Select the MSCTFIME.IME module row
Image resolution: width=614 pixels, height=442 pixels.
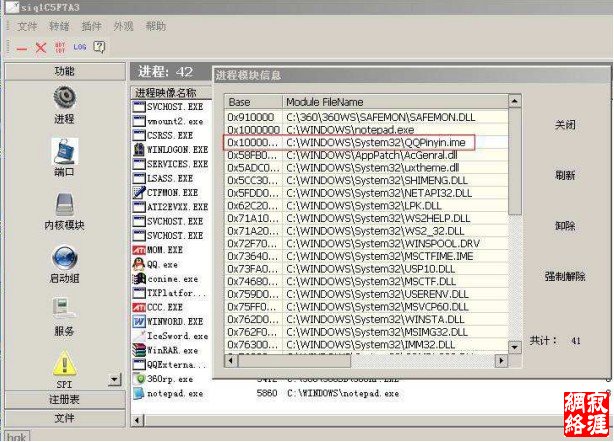[x=366, y=256]
